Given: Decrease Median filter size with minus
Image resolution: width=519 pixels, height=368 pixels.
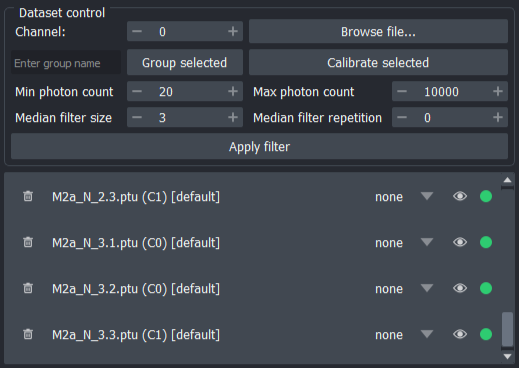Looking at the screenshot, I should (137, 117).
